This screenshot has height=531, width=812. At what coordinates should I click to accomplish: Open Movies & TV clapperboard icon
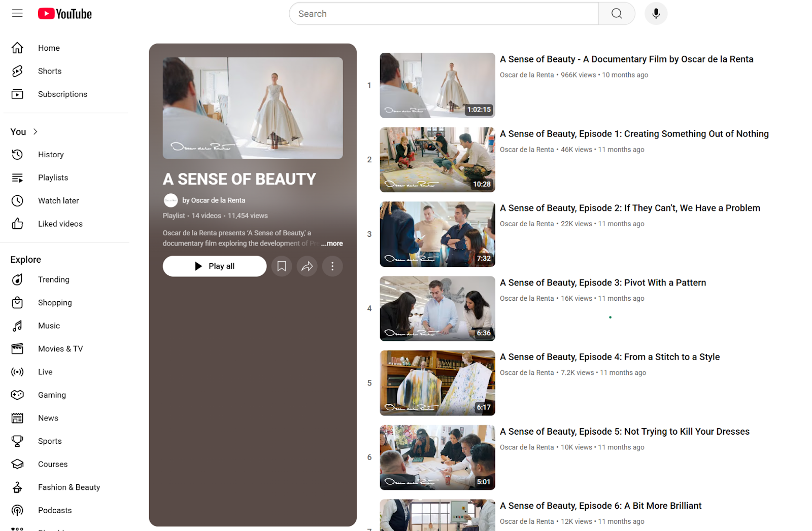click(17, 348)
